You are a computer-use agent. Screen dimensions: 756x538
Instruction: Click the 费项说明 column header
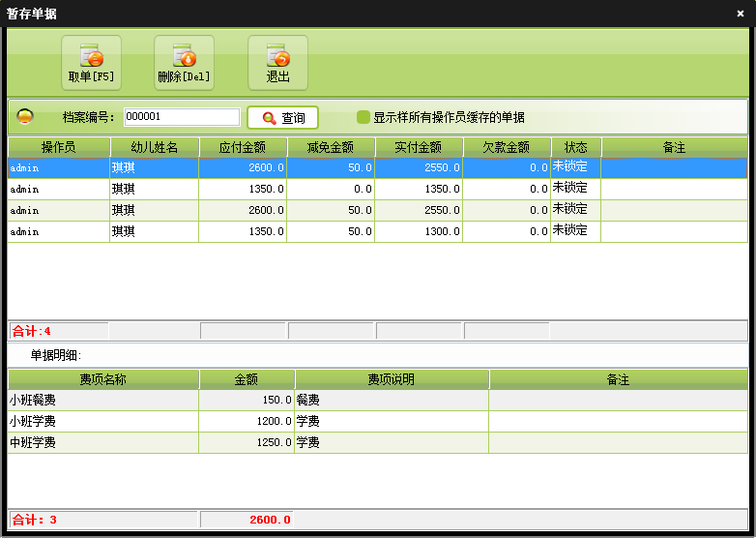[x=392, y=379]
